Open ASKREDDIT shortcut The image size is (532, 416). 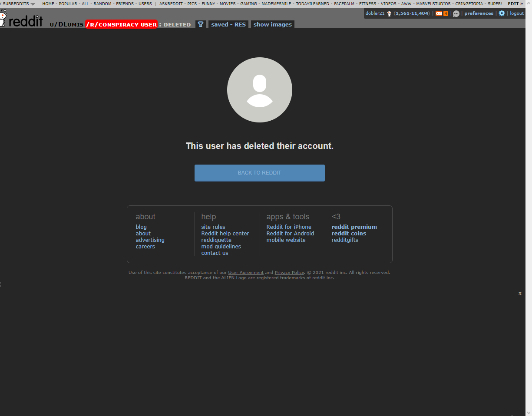(x=171, y=3)
